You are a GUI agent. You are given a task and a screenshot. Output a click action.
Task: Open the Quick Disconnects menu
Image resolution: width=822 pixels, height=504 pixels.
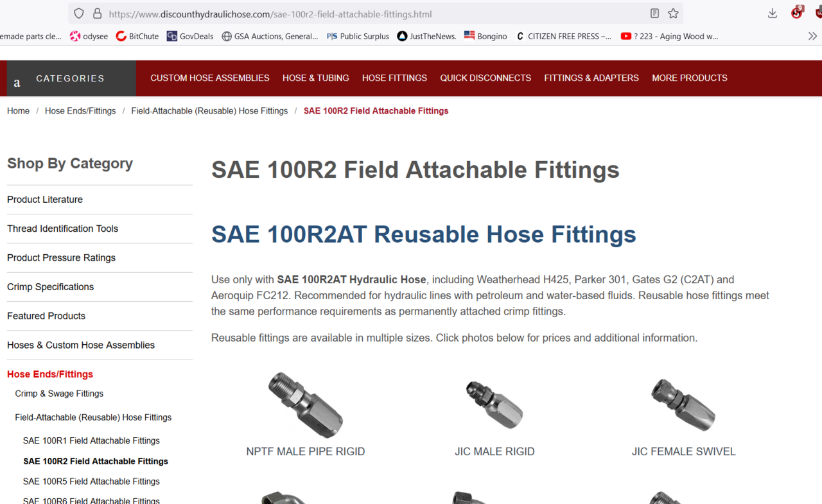485,78
